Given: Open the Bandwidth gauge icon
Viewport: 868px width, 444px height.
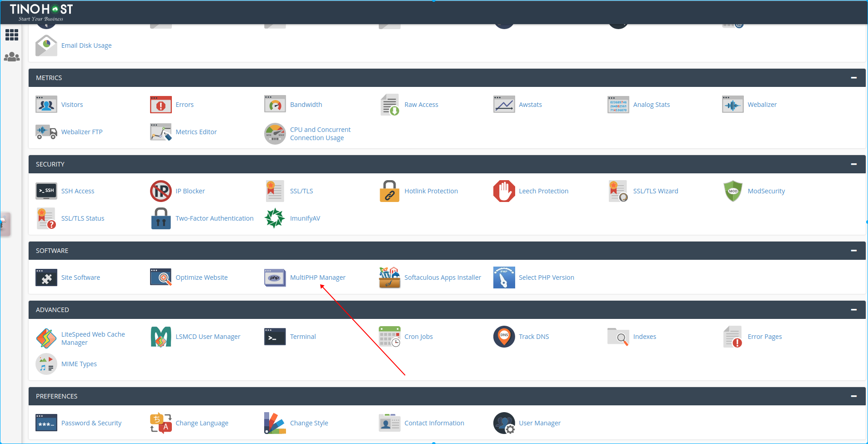Looking at the screenshot, I should point(275,105).
